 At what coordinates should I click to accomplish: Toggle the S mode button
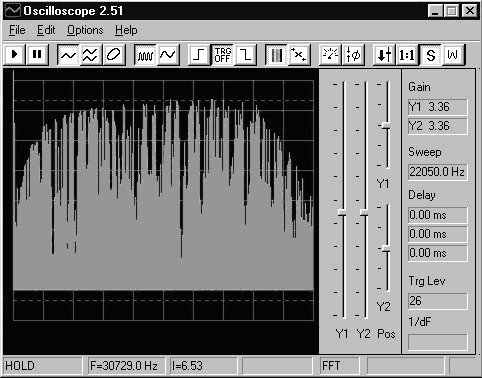click(430, 55)
